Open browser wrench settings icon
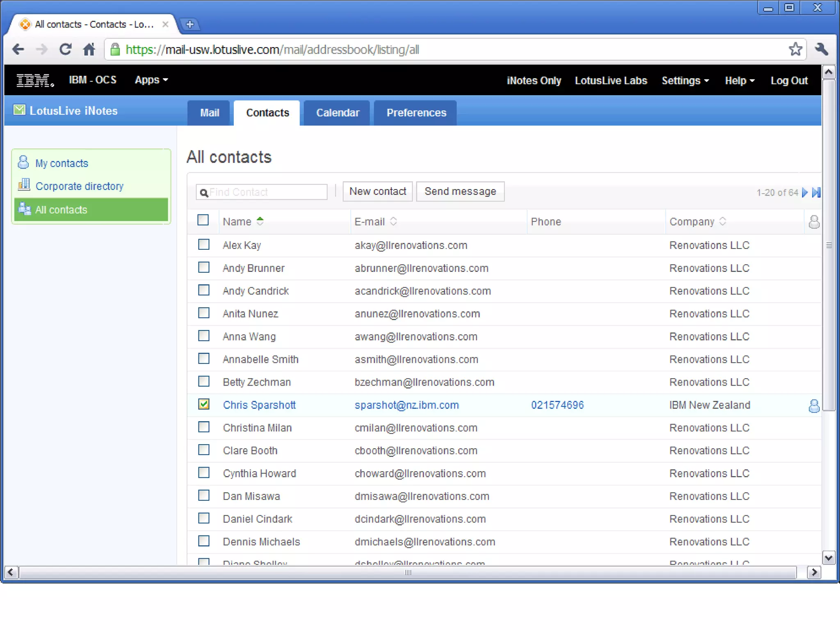This screenshot has height=630, width=840. 822,50
